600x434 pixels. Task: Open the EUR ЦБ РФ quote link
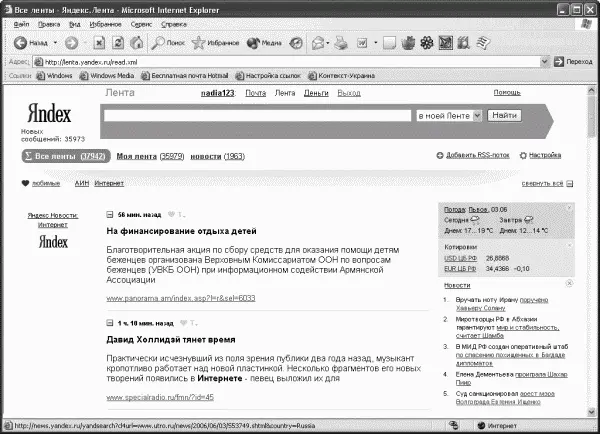(460, 269)
